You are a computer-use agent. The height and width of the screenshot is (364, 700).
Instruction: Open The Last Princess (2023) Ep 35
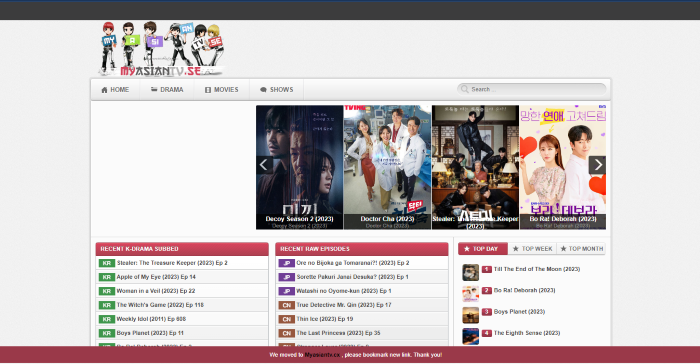[x=338, y=333]
